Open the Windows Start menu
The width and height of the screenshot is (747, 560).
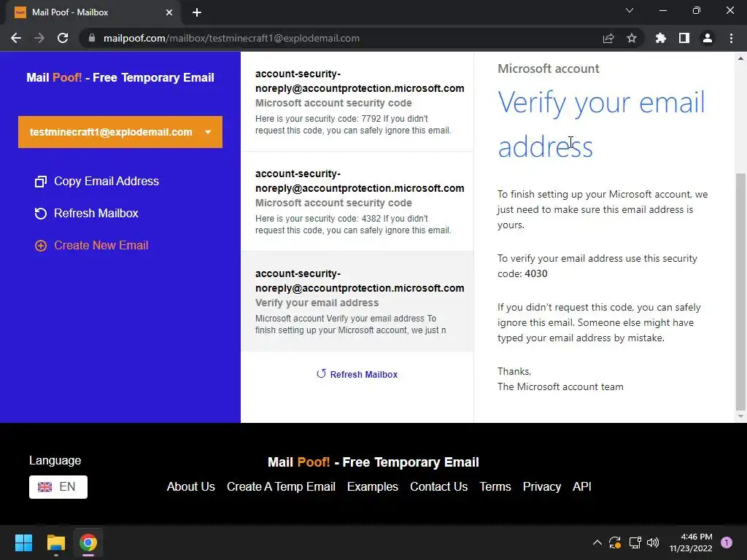click(23, 542)
